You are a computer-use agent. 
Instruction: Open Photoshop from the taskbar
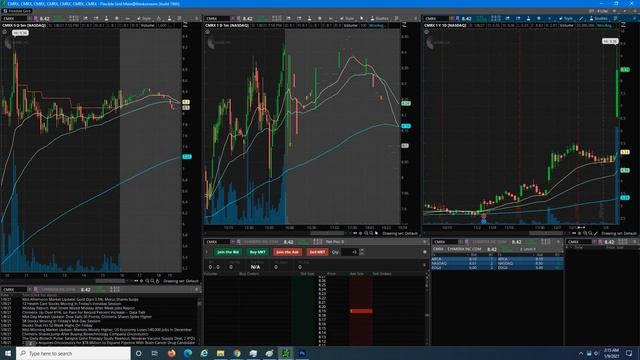(x=302, y=353)
